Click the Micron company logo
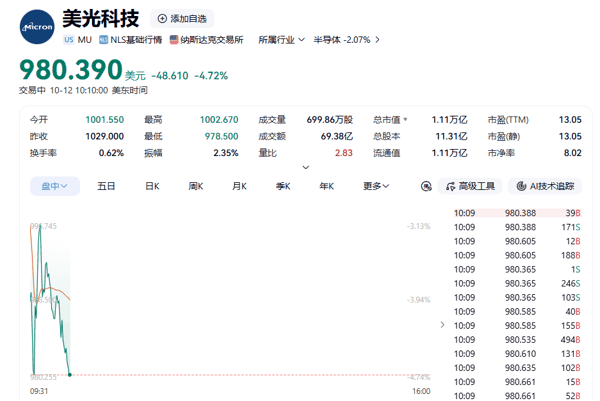Screen dimensions: 600x401 [37, 27]
